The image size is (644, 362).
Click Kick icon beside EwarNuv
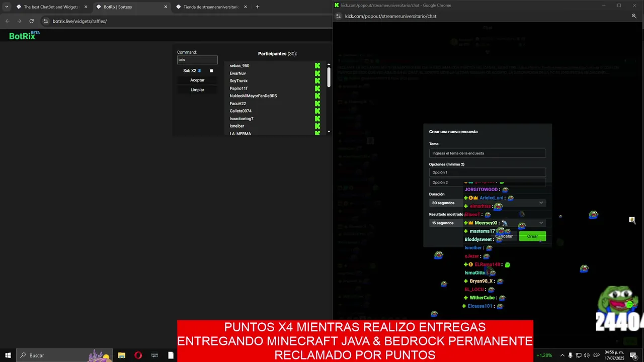tap(317, 73)
